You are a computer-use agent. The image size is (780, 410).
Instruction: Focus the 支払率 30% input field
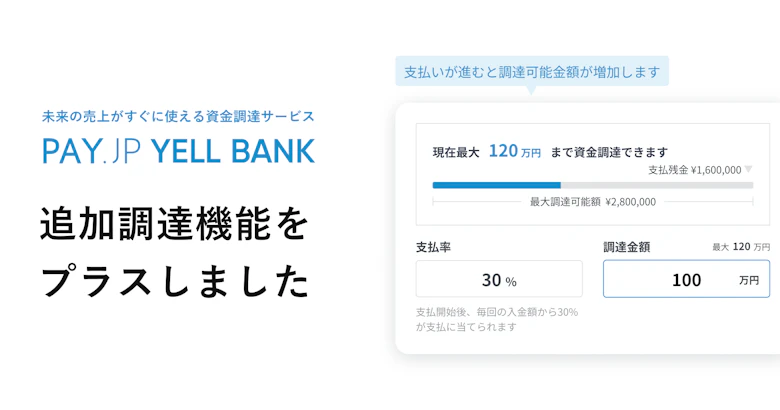coord(498,280)
